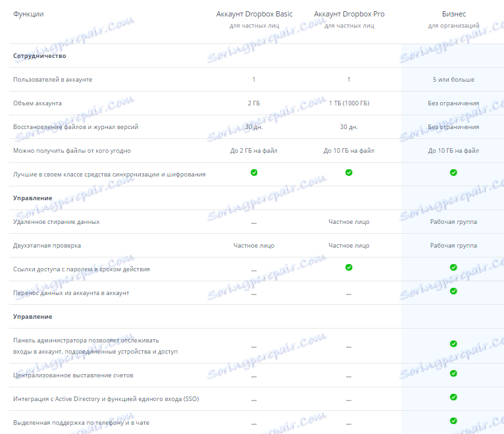The image size is (504, 434).
Task: Click 'Рабочая группа' cell for two-step verification
Action: [x=453, y=246]
